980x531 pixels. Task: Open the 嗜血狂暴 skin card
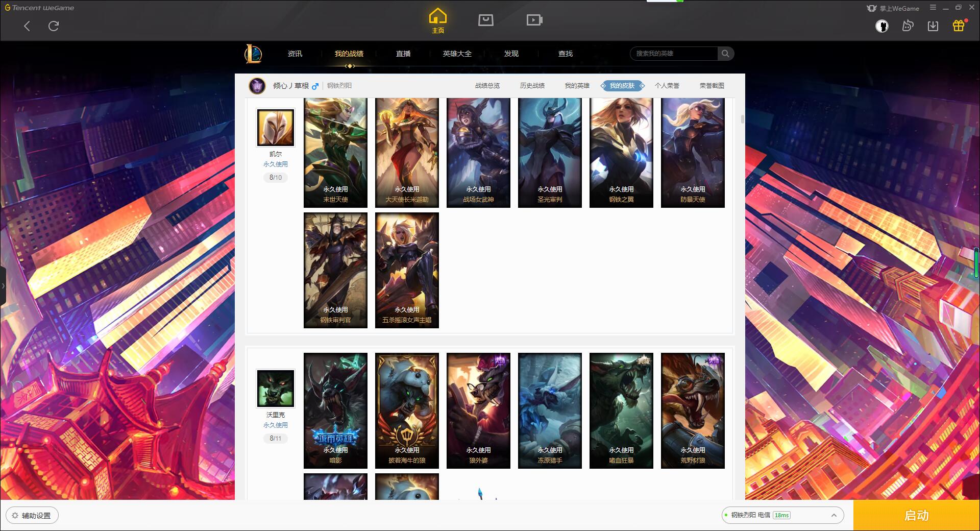click(x=621, y=411)
